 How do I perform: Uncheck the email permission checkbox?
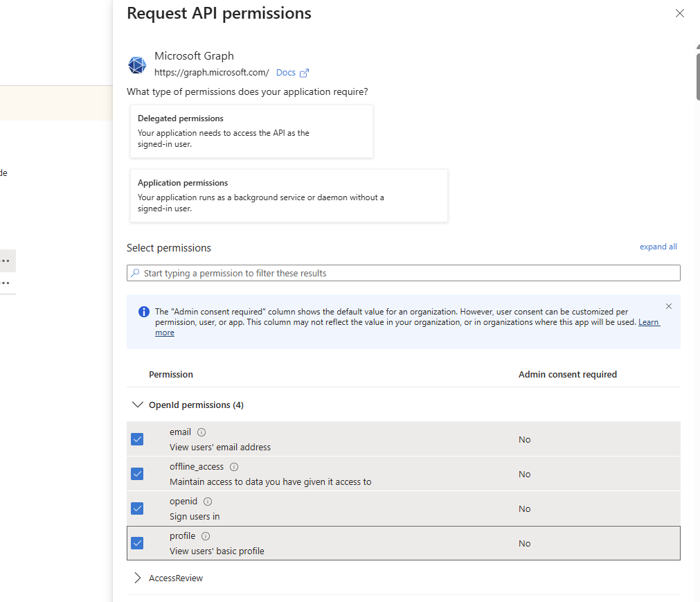click(x=137, y=439)
